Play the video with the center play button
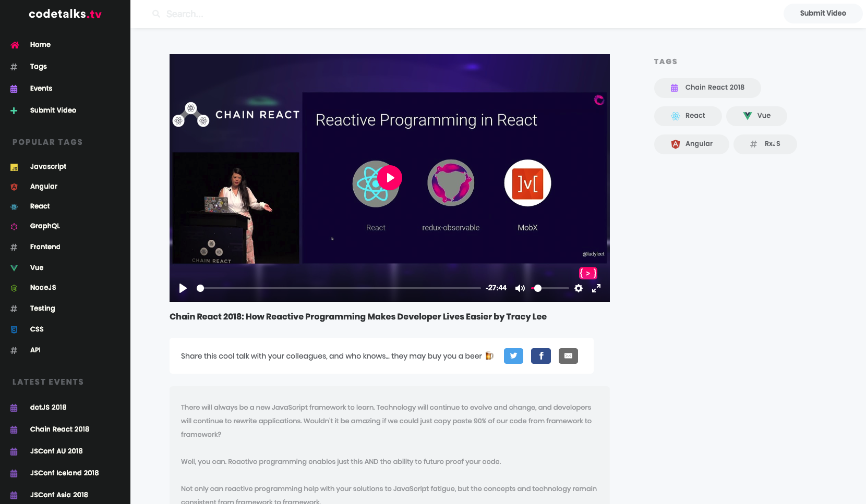The height and width of the screenshot is (504, 866). 390,178
